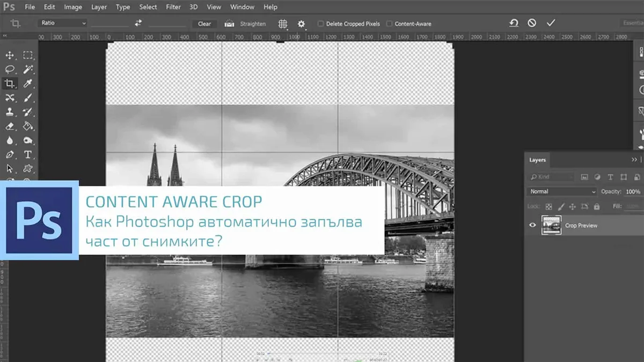The height and width of the screenshot is (362, 644).
Task: Toggle the type layer filter
Action: pos(610,177)
